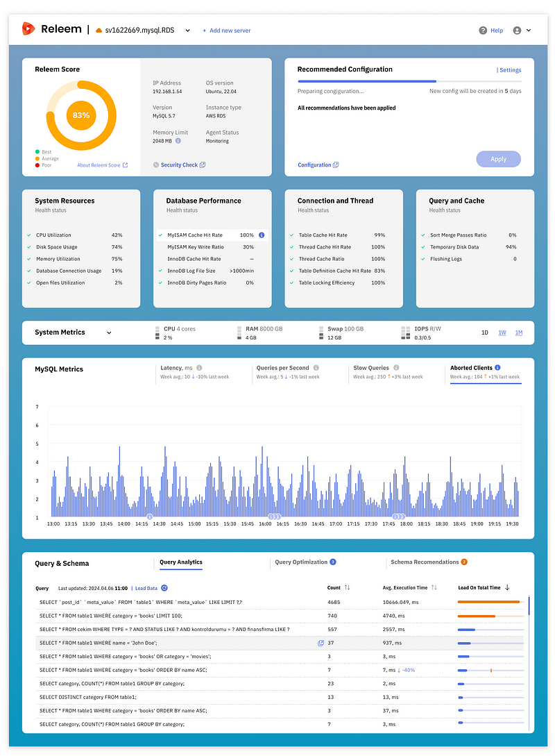Image resolution: width=555 pixels, height=756 pixels.
Task: Click the Latency info icon
Action: [x=199, y=368]
